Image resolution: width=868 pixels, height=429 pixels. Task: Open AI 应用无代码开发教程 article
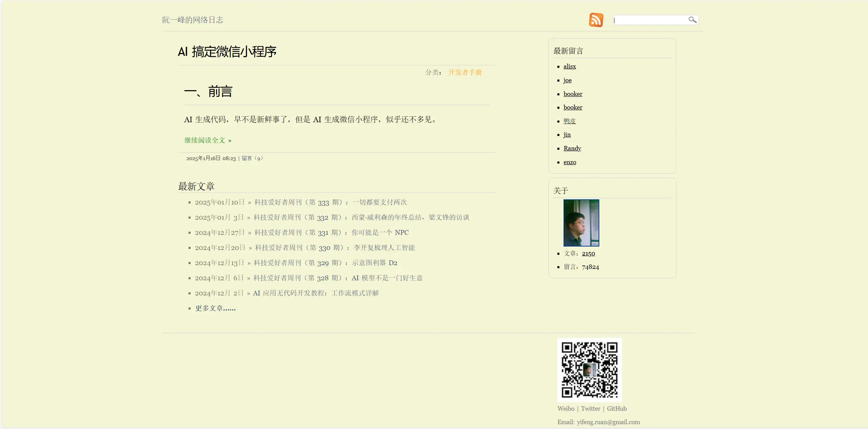315,293
